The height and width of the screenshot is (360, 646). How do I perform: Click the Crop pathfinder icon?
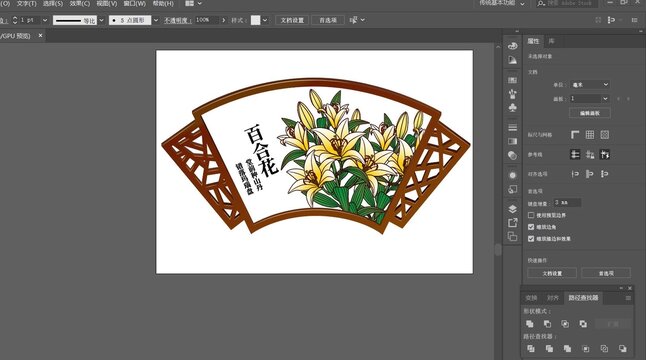585,348
